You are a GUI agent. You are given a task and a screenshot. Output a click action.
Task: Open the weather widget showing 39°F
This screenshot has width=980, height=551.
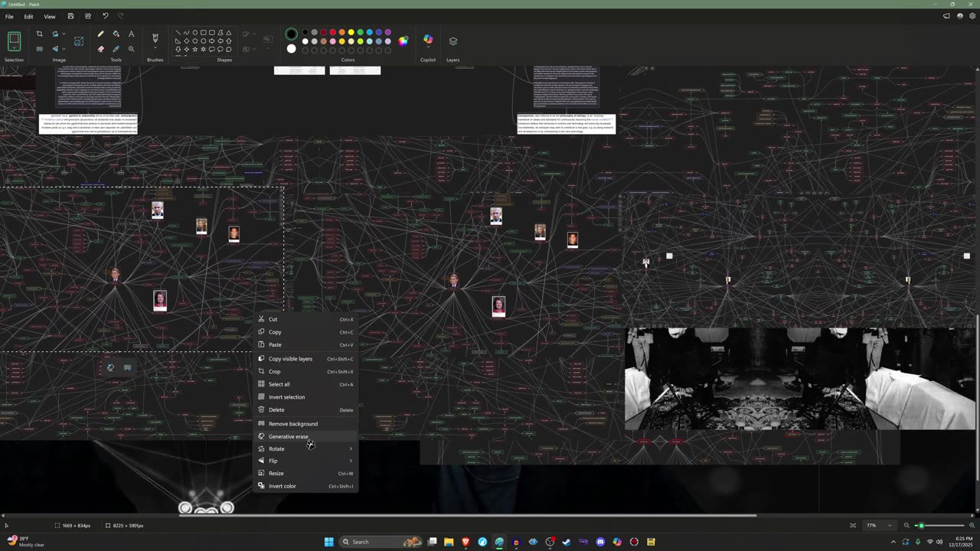26,541
